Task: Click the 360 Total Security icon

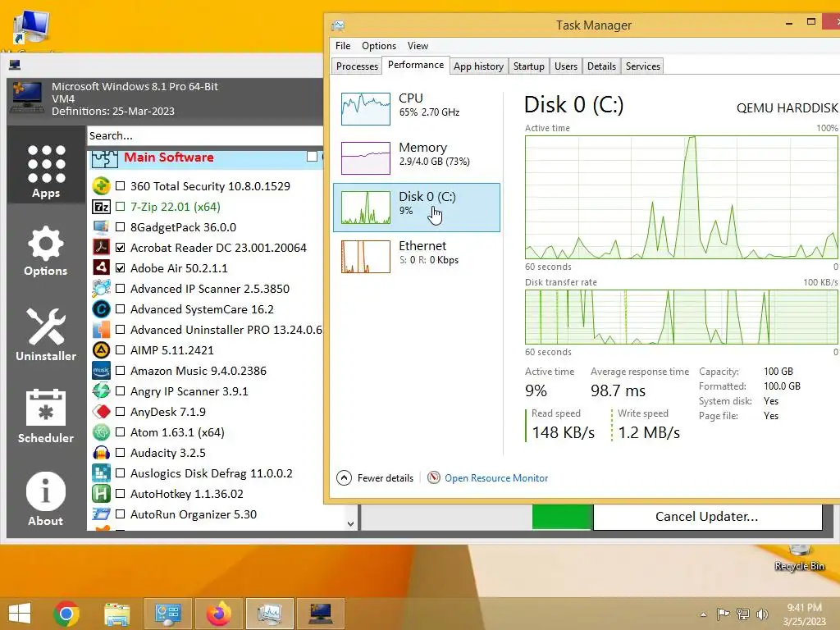Action: 101,186
